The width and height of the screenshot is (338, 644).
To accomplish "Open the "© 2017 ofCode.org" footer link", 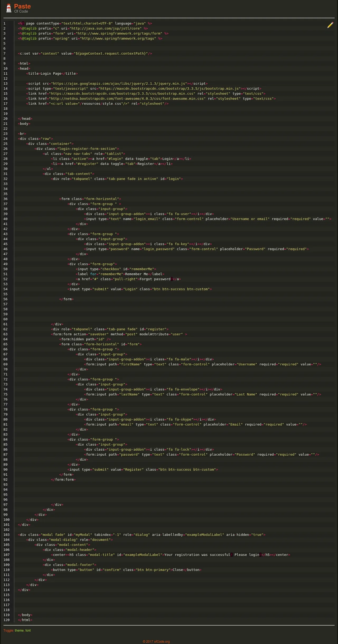I will pyautogui.click(x=156, y=642).
